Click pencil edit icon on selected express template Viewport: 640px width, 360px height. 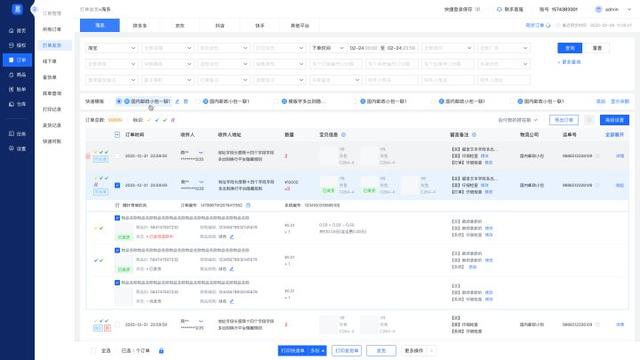coord(177,101)
